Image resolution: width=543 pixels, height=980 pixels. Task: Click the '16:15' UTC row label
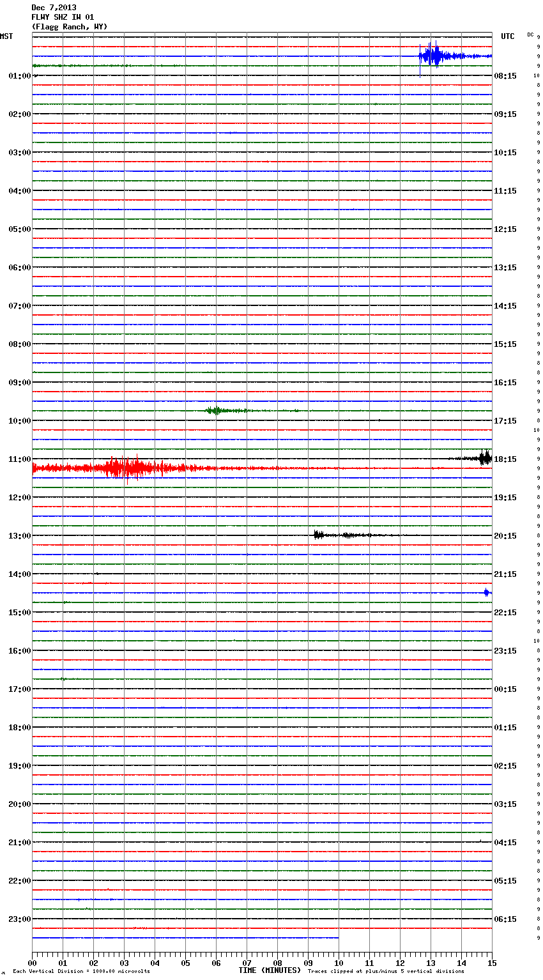pyautogui.click(x=505, y=383)
